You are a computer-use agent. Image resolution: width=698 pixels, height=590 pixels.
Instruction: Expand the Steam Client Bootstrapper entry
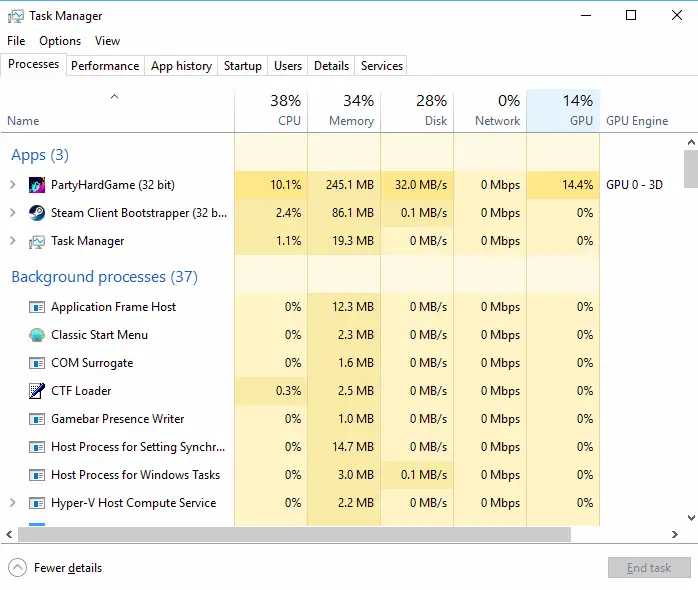click(12, 213)
